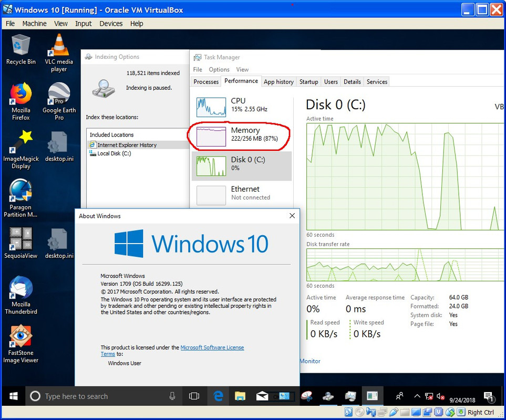
Task: Show hidden tray icons chevron
Action: pyautogui.click(x=417, y=396)
